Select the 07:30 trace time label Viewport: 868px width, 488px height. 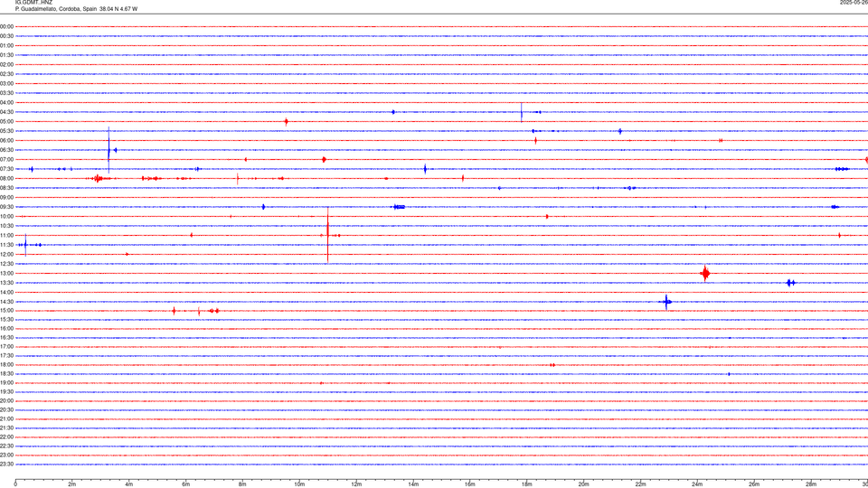[x=6, y=169]
